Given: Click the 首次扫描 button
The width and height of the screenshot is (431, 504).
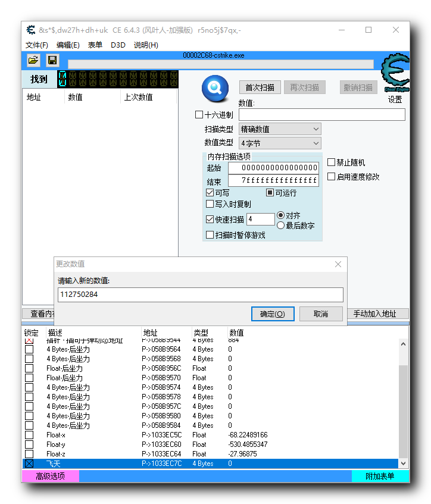Looking at the screenshot, I should (x=260, y=87).
